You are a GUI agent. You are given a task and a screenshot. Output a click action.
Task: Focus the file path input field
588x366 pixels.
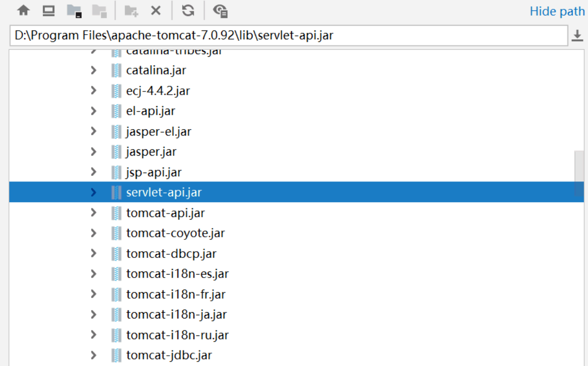[x=288, y=36]
